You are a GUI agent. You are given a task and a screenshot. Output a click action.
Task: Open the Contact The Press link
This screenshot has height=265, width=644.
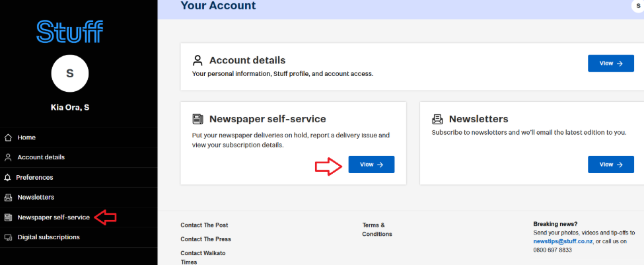[205, 239]
